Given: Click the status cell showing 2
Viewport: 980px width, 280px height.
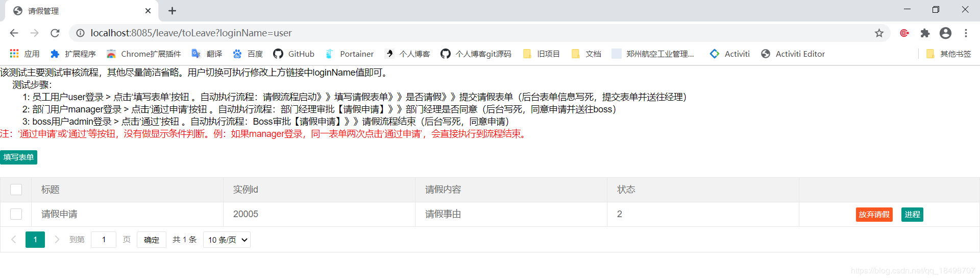Looking at the screenshot, I should [703, 214].
